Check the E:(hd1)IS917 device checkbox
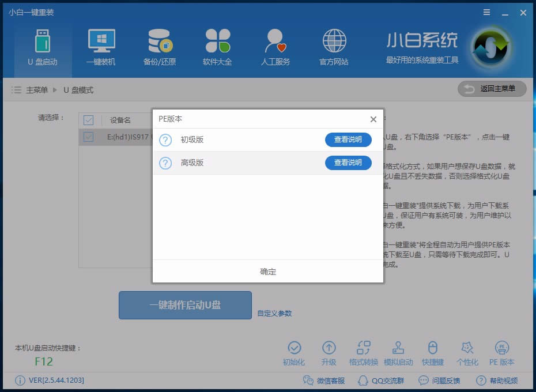Image resolution: width=536 pixels, height=392 pixels. coord(88,137)
